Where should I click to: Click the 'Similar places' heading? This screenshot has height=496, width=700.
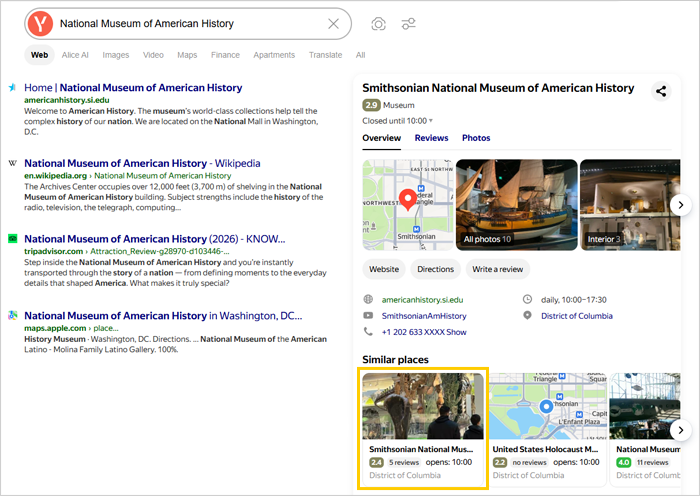[395, 359]
